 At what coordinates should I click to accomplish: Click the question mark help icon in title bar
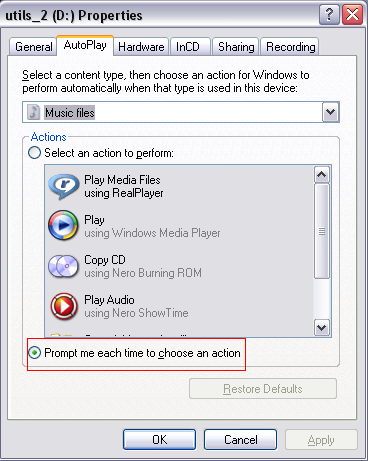coord(329,14)
